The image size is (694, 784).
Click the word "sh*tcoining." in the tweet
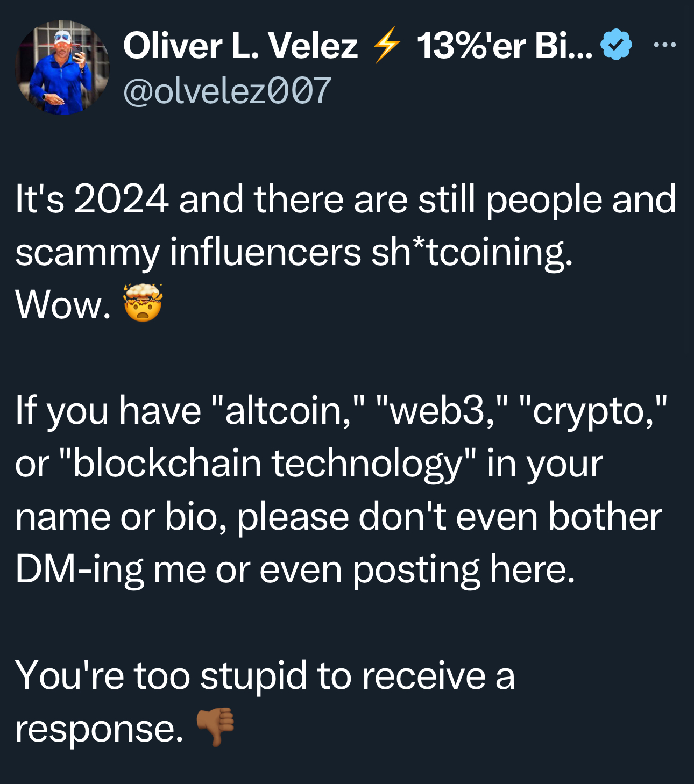pyautogui.click(x=472, y=252)
